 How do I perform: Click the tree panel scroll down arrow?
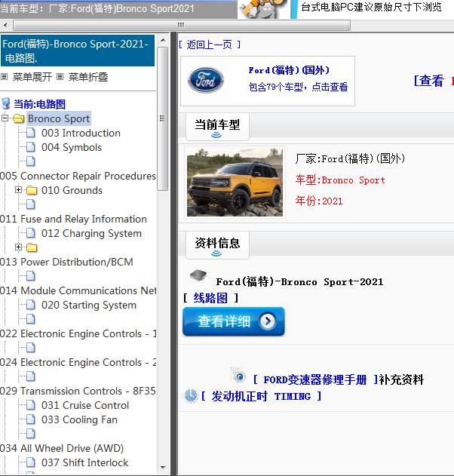coord(163,468)
